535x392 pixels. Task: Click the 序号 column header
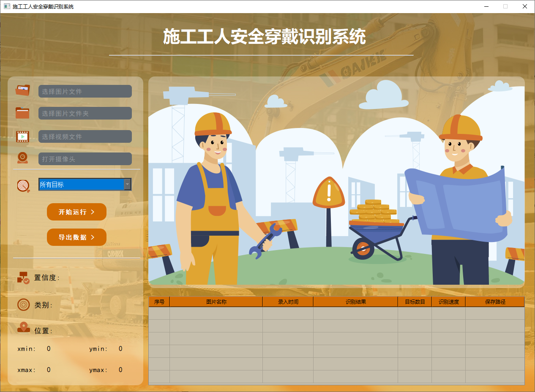pos(159,302)
